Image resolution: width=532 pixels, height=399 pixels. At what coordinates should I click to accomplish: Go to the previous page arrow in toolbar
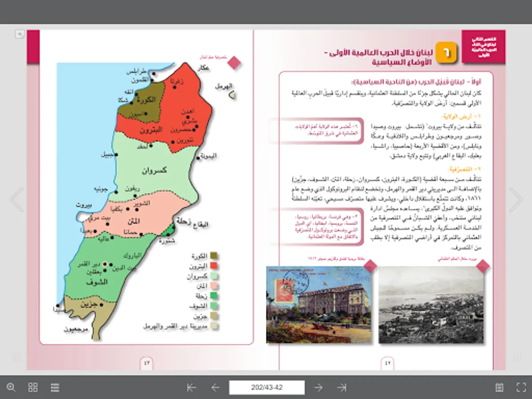pos(215,387)
